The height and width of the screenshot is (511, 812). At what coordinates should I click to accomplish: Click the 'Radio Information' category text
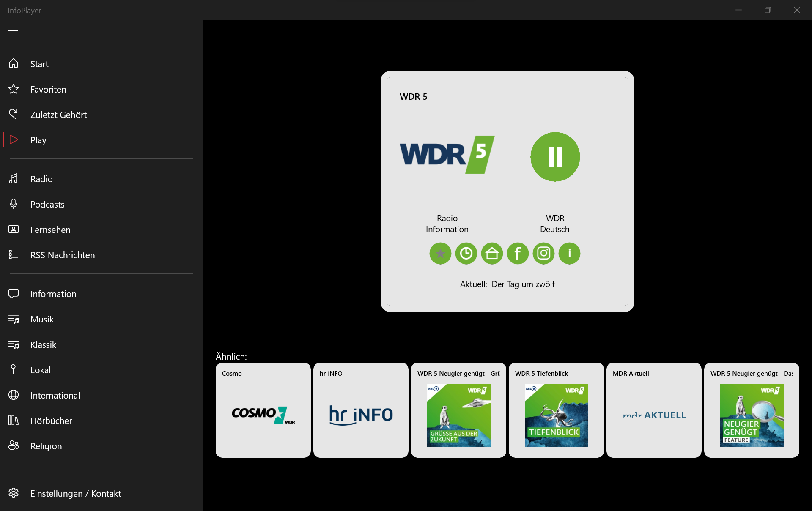click(x=447, y=224)
